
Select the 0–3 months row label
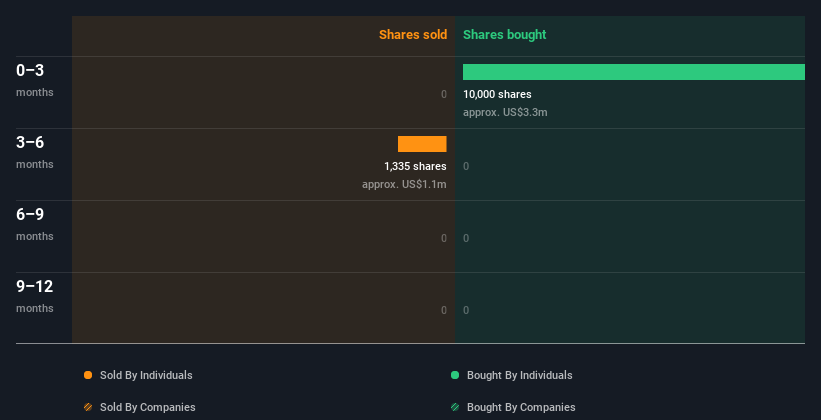pos(35,80)
